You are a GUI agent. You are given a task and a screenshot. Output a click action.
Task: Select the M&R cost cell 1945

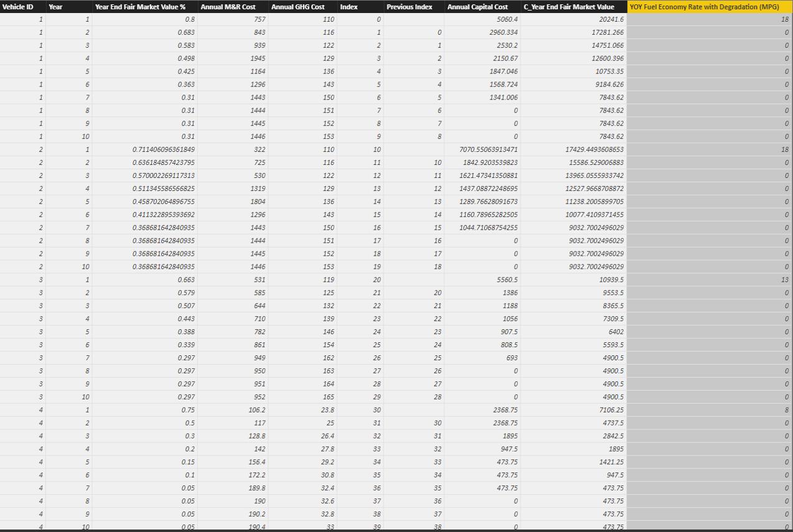coord(233,58)
